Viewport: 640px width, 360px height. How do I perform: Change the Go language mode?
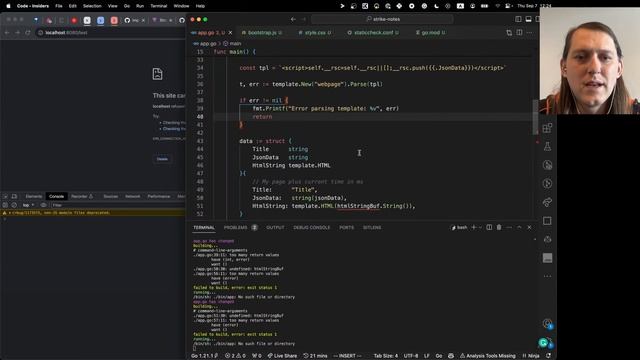pos(439,356)
